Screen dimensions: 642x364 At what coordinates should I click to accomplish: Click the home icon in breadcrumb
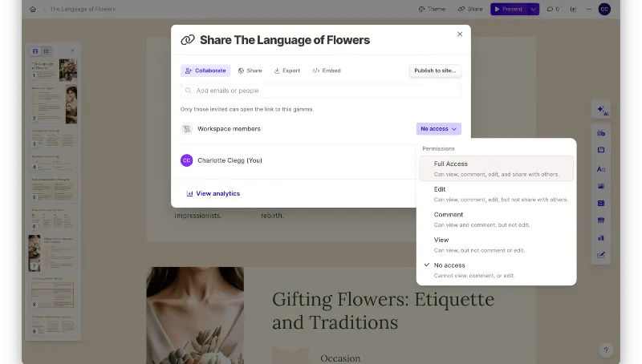coord(33,9)
